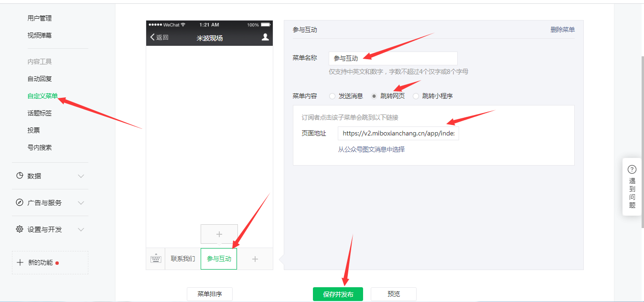Click the profile icon in phone header
The width and height of the screenshot is (644, 302).
(x=265, y=37)
